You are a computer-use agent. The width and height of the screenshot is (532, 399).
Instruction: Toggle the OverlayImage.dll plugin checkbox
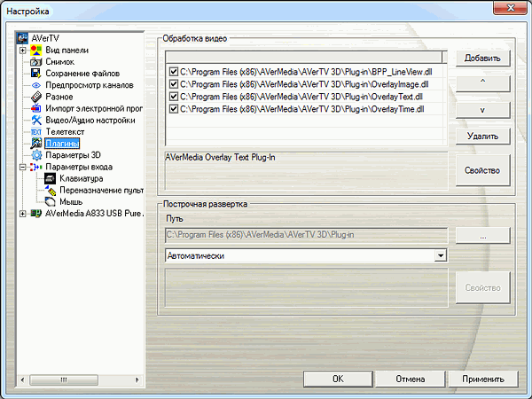174,84
